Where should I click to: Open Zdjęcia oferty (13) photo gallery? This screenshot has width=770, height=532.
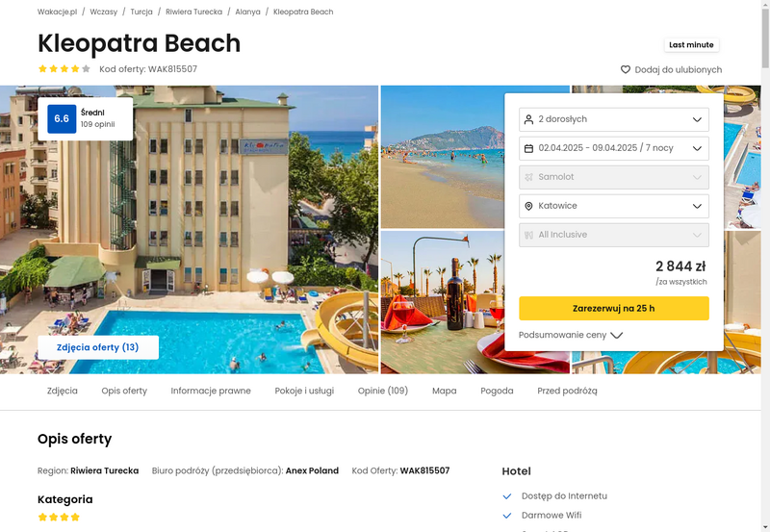98,347
